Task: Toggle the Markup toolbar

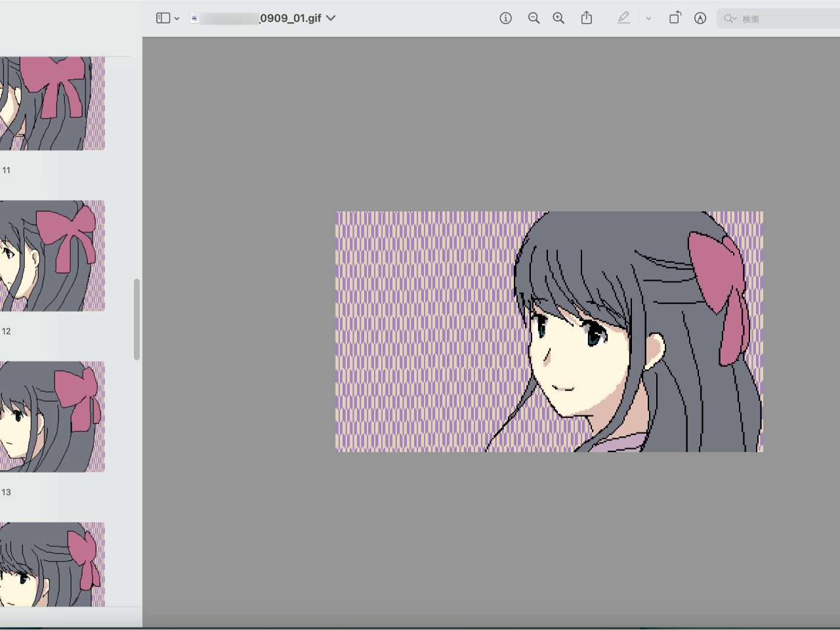Action: [x=700, y=18]
